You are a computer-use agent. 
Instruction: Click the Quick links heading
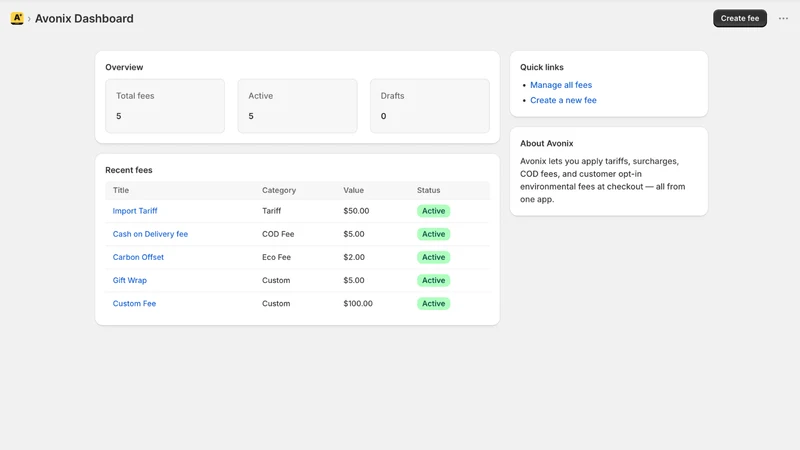coord(542,67)
